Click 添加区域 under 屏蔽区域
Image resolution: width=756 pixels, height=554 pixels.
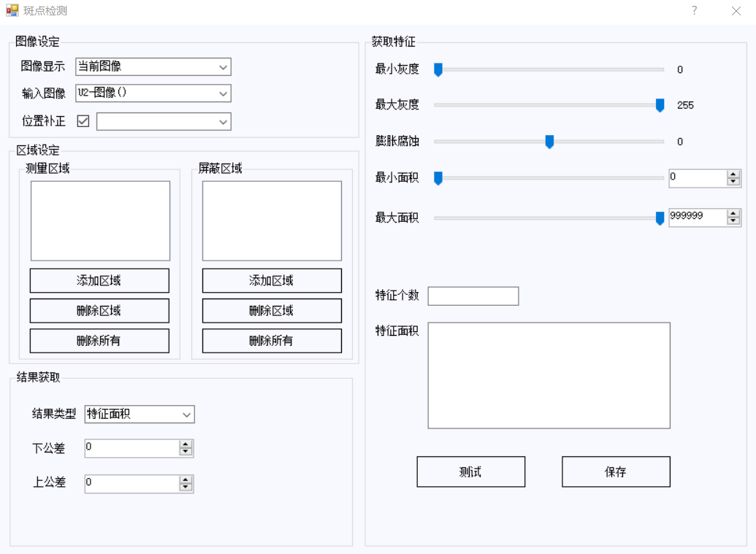[272, 280]
